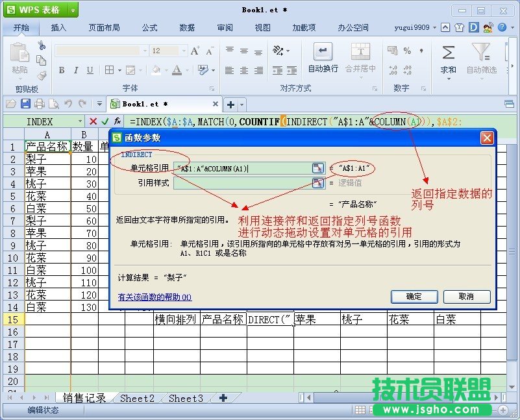Toggle Italic formatting
Image resolution: width=520 pixels, height=420 pixels.
point(76,70)
